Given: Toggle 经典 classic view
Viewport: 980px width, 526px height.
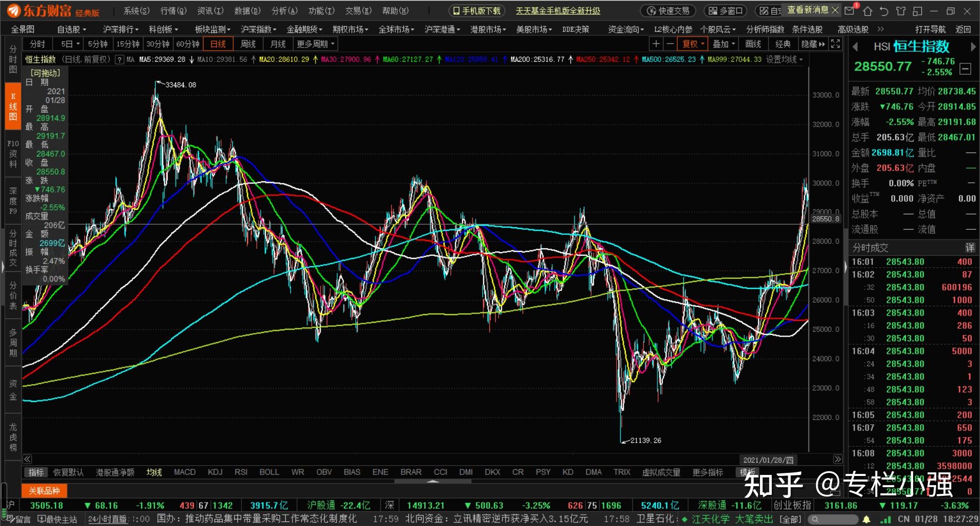Looking at the screenshot, I should pos(783,44).
